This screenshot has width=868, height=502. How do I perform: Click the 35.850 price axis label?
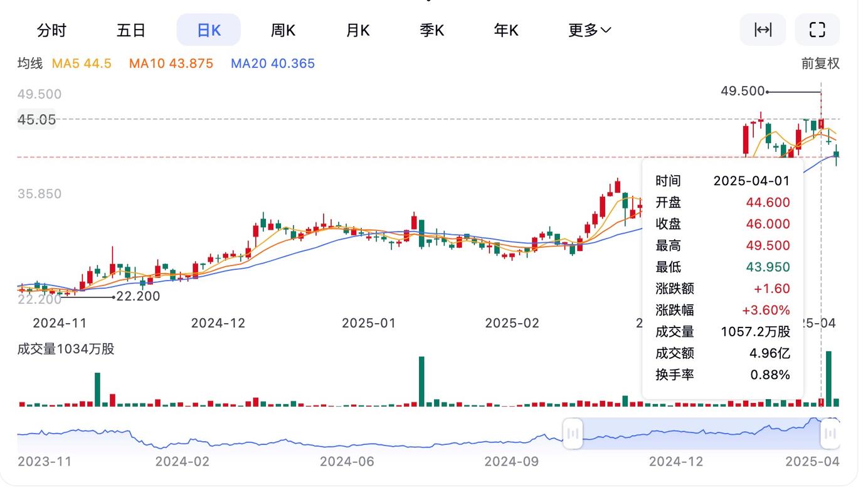tap(40, 194)
